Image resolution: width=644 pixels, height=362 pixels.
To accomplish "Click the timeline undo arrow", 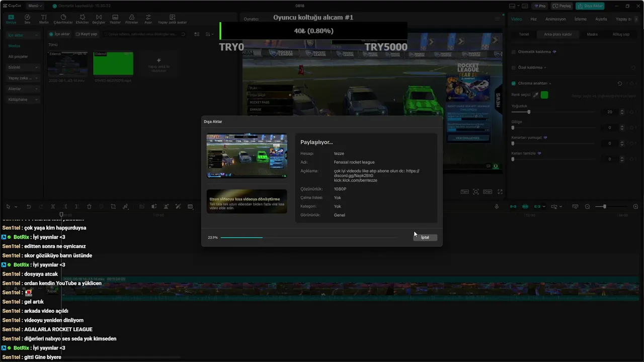I will pos(29,207).
